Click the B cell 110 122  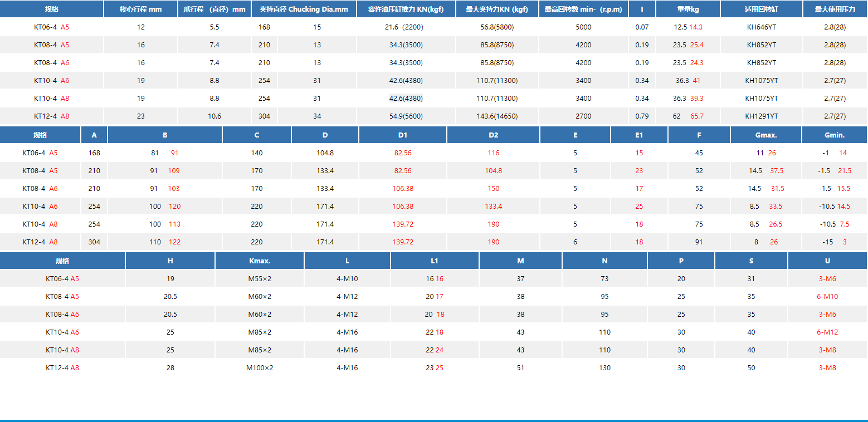pos(165,242)
